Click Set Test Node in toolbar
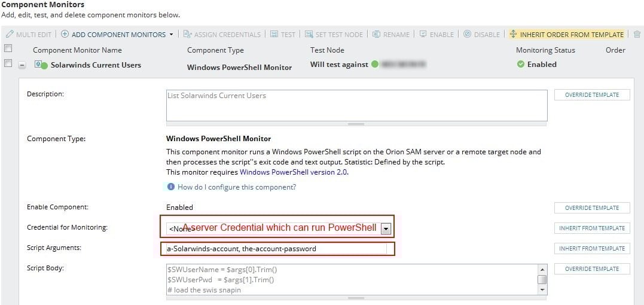Screen dimensions: 644x305 pyautogui.click(x=334, y=35)
